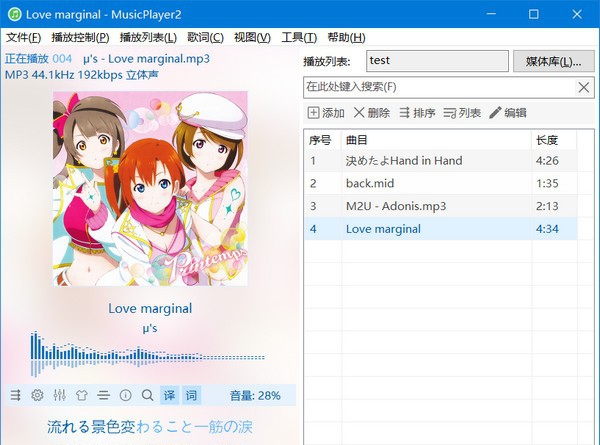Select track M2U - Adonis.mp3
600x445 pixels.
(441, 206)
